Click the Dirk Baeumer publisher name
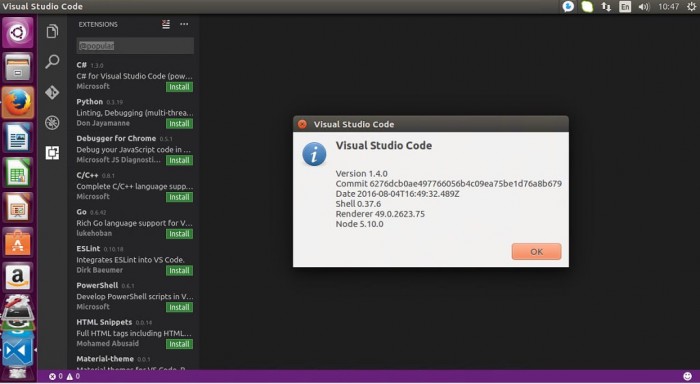This screenshot has height=384, width=700. pos(100,270)
